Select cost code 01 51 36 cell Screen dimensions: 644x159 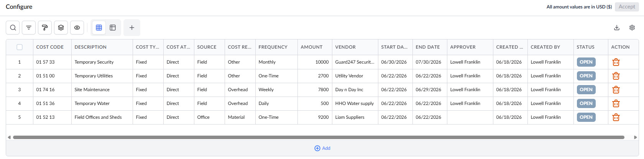tap(52, 103)
